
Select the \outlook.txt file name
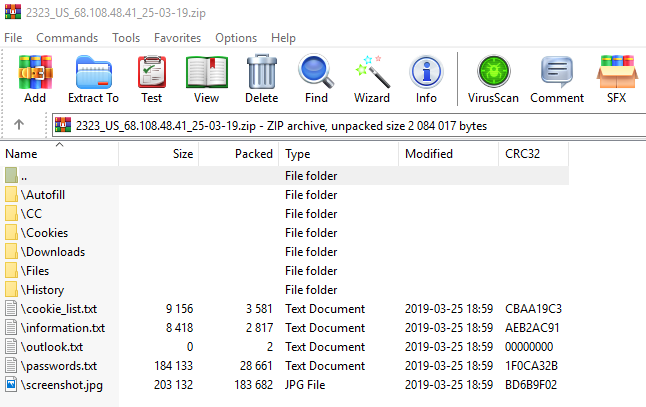click(52, 347)
